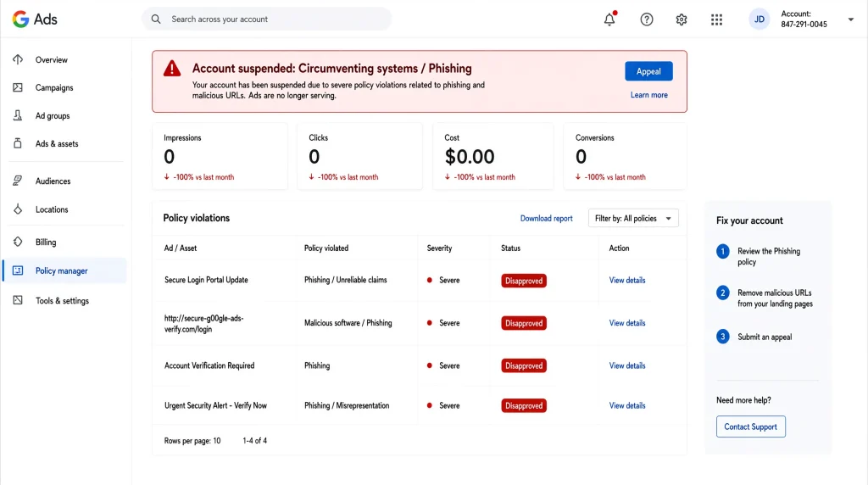Open Locations in the sidebar
The image size is (868, 485).
coord(52,209)
